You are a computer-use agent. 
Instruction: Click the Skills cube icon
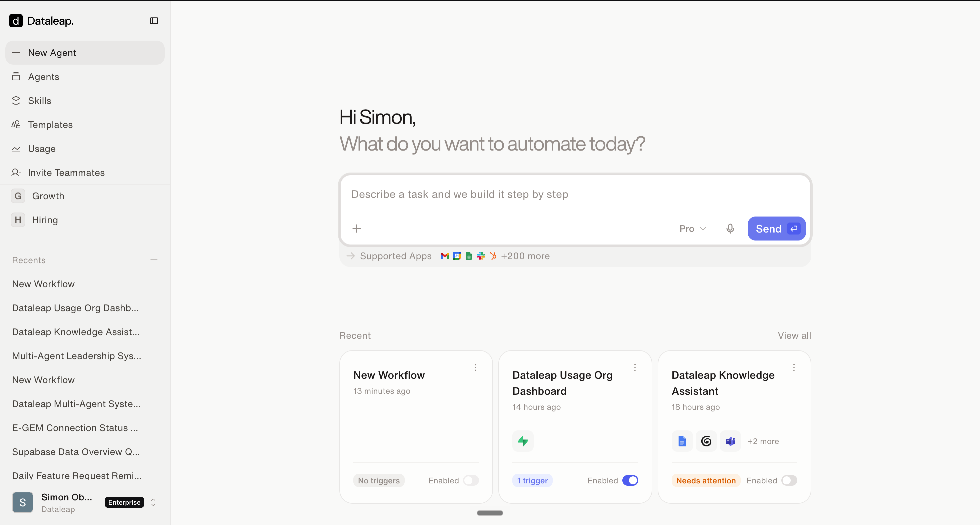(16, 100)
